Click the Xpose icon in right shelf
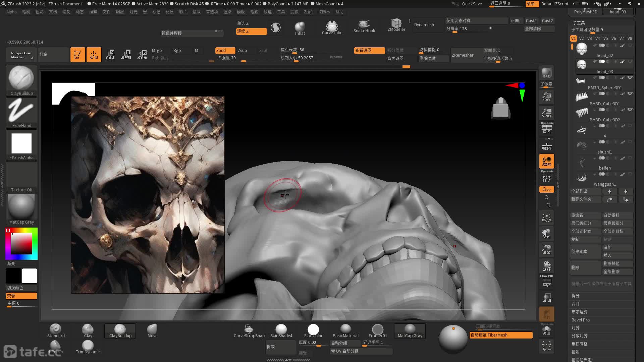The height and width of the screenshot is (362, 644). click(546, 346)
